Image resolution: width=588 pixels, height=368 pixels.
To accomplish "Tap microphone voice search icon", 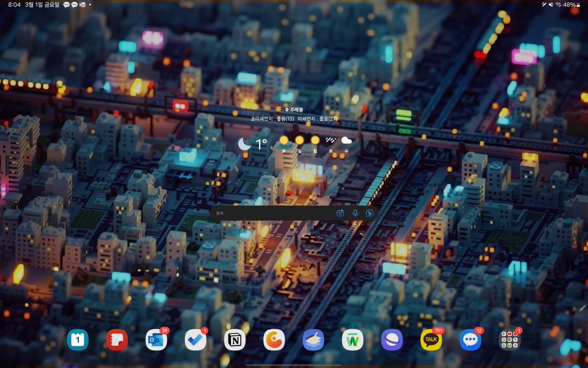I will pyautogui.click(x=355, y=213).
